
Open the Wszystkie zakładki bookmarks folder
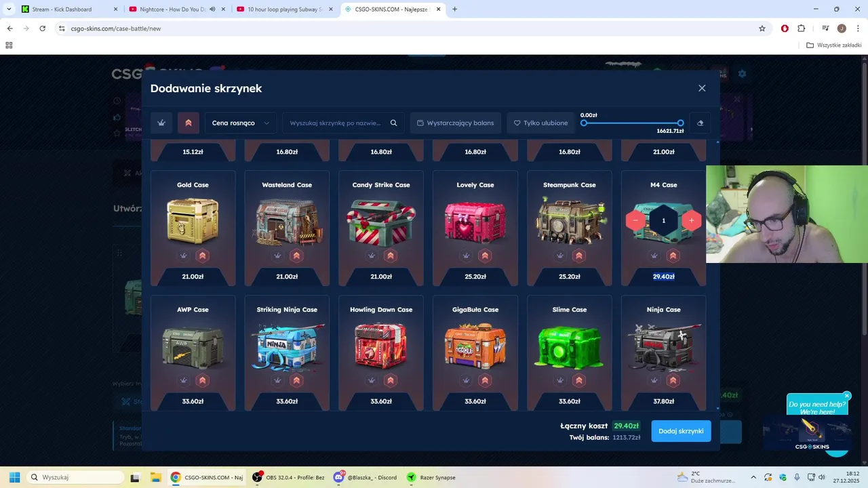tap(834, 45)
